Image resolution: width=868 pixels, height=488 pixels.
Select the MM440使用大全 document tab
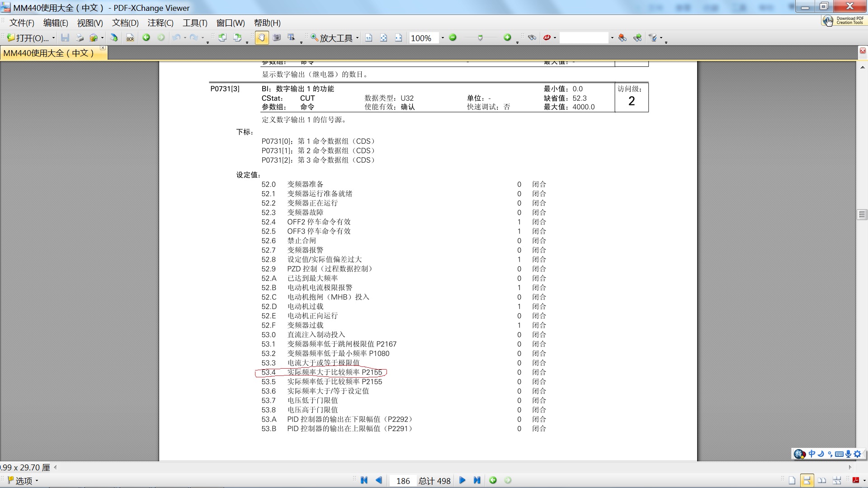[x=49, y=53]
